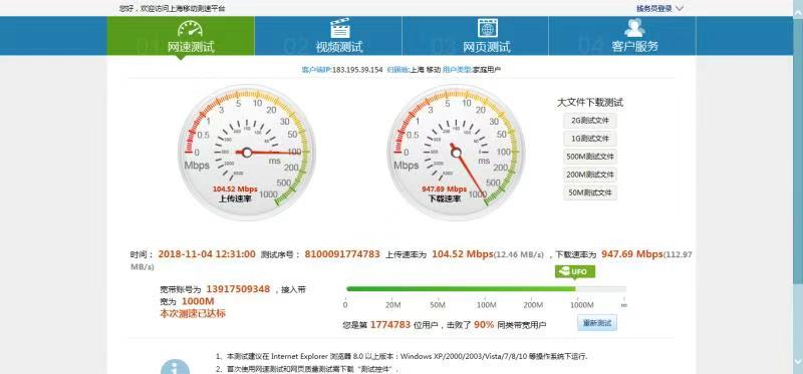Click the people icon above 客户服务
The width and height of the screenshot is (803, 374).
[635, 28]
